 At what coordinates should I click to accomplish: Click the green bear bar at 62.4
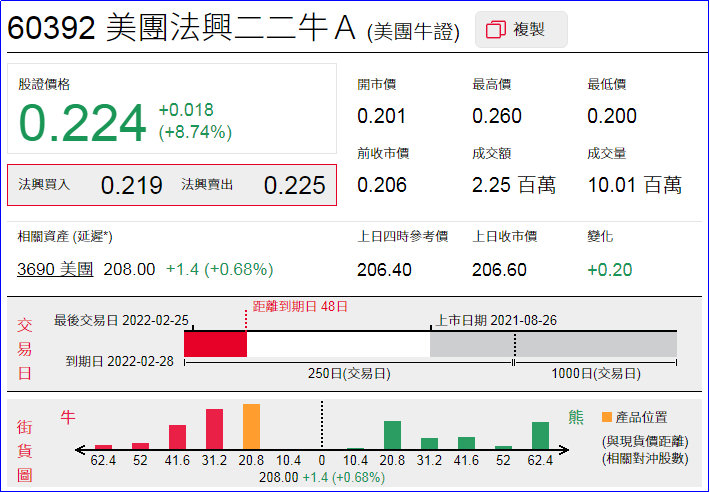[x=540, y=435]
